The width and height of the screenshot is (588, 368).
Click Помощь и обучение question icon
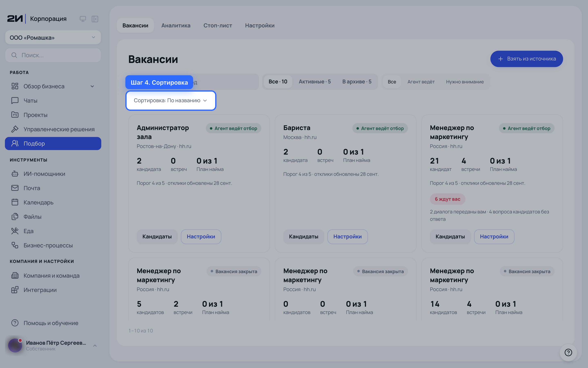(x=15, y=323)
